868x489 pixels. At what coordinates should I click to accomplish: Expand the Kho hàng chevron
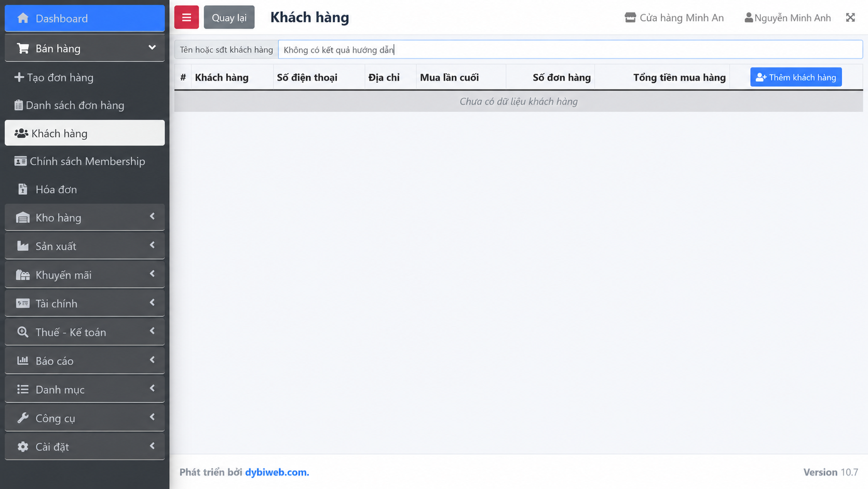pos(152,216)
